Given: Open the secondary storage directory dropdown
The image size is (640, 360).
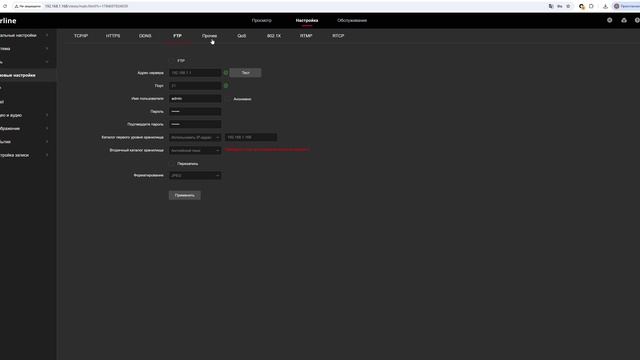Looking at the screenshot, I should tap(195, 151).
